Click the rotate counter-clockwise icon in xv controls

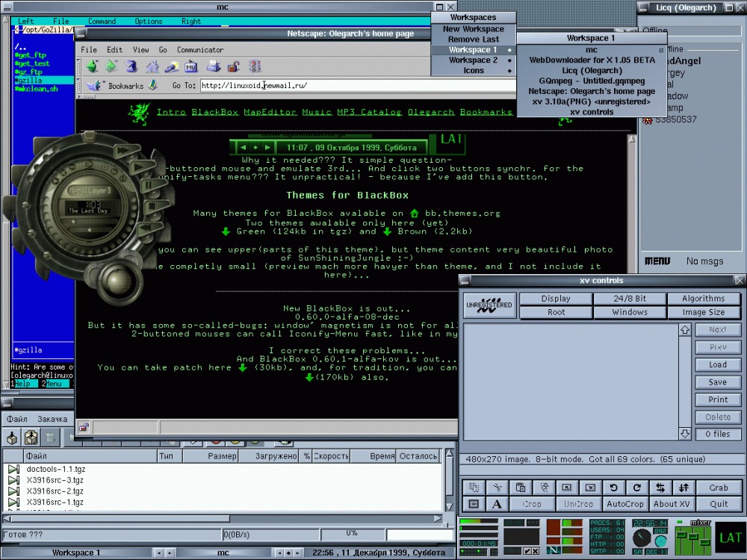pyautogui.click(x=613, y=488)
